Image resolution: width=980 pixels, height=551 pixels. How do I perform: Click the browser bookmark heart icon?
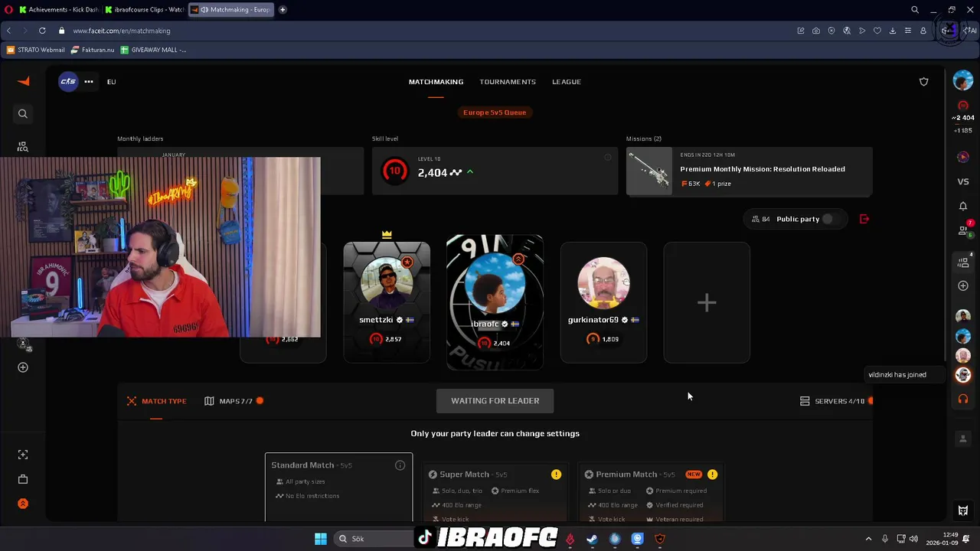[x=877, y=31]
